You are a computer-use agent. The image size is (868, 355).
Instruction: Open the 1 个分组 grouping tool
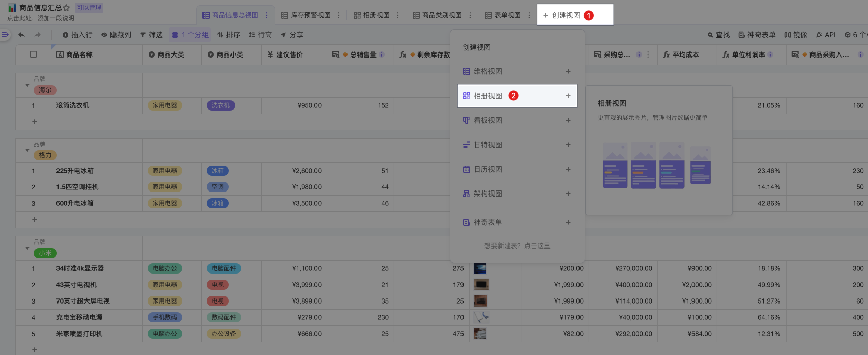(190, 35)
